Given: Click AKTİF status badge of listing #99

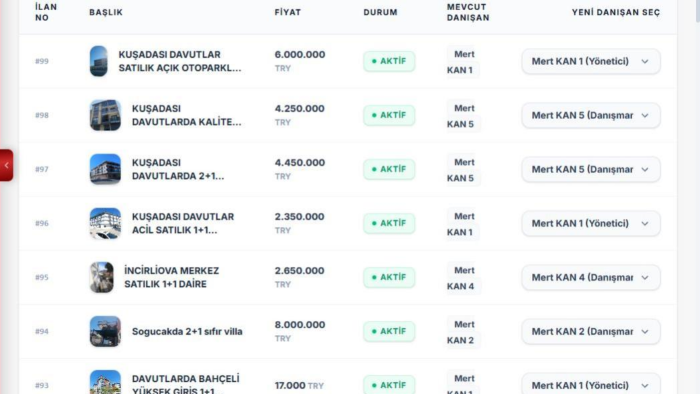Looking at the screenshot, I should 389,61.
